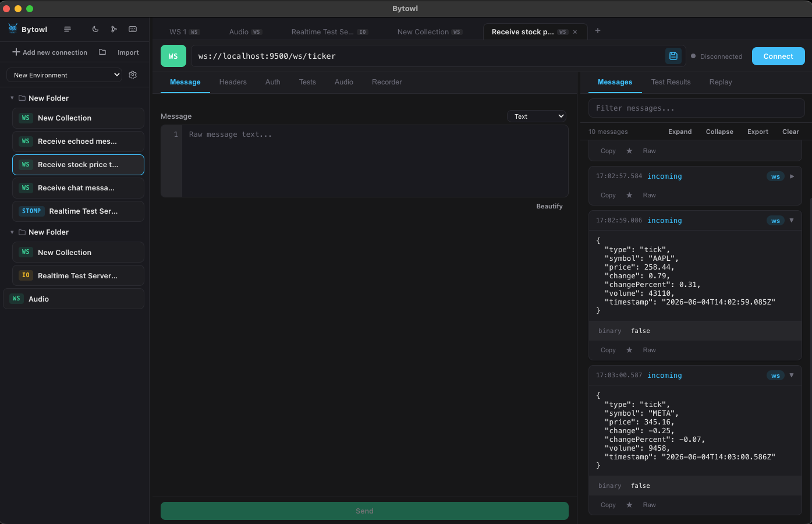Screen dimensions: 812x524
Task: Click the Bytowl owl logo
Action: (x=13, y=29)
